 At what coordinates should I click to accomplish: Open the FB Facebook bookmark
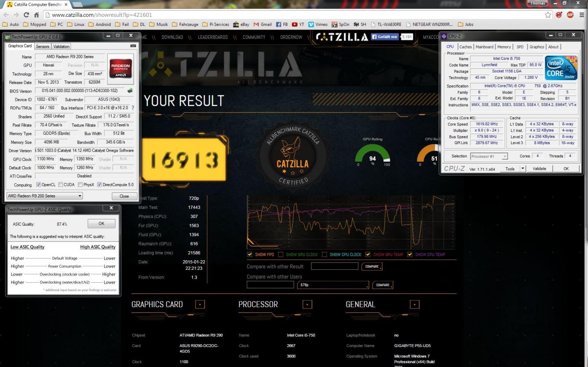tap(282, 24)
